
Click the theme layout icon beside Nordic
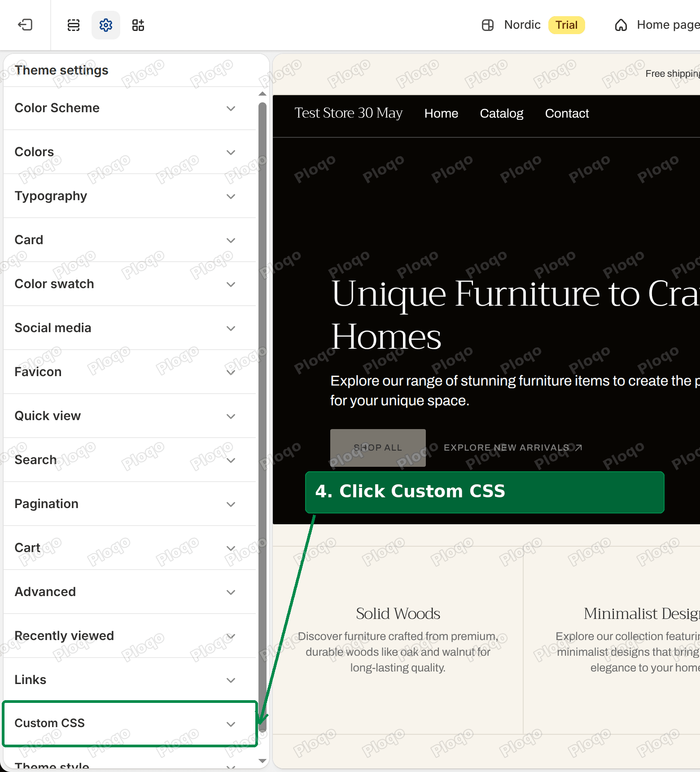[x=488, y=25]
